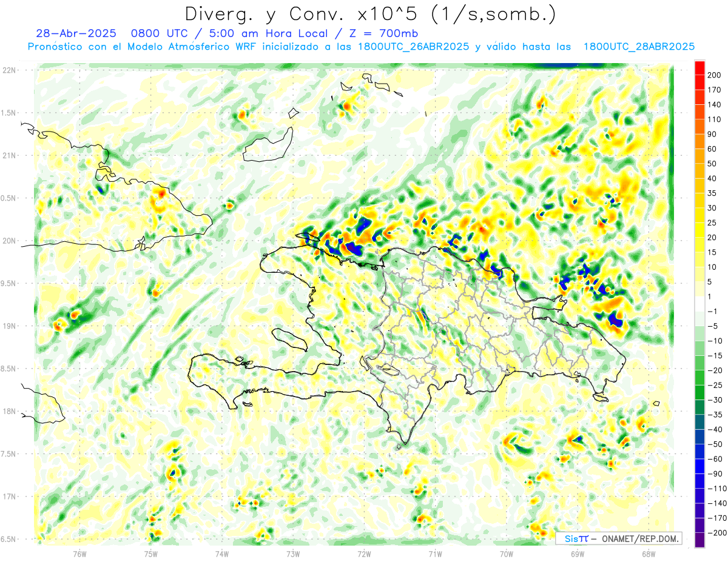Click the colorbar value '-200'
Screen dimensions: 728x562
pyautogui.click(x=718, y=532)
